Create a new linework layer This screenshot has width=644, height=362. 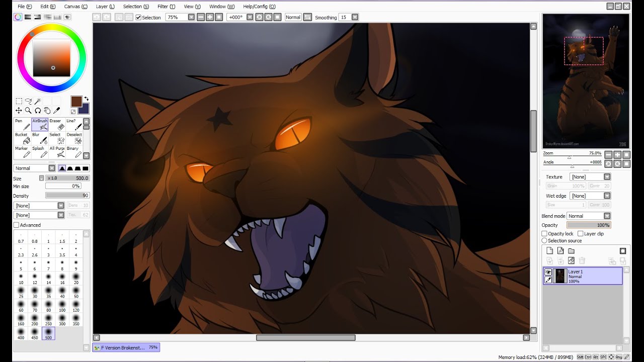(x=560, y=251)
